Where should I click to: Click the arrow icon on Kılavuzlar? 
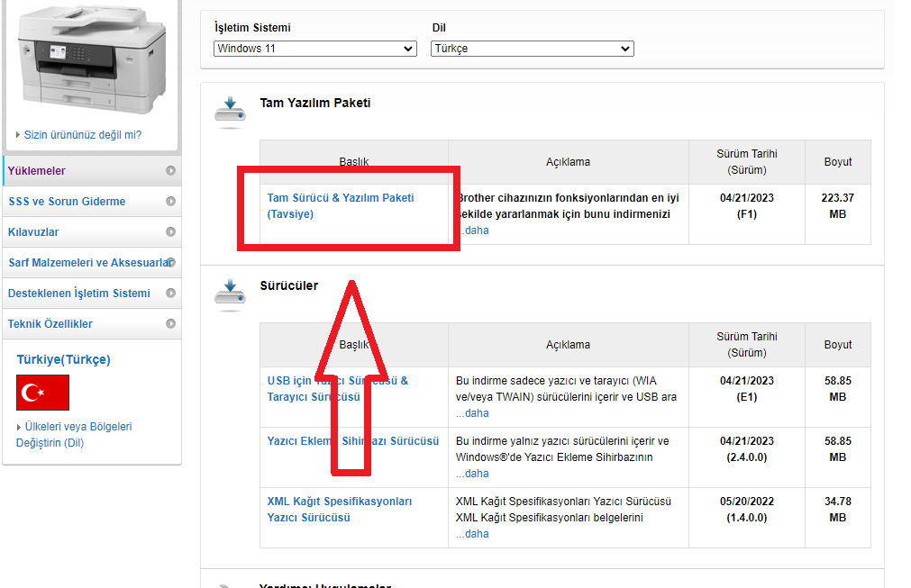coord(170,232)
